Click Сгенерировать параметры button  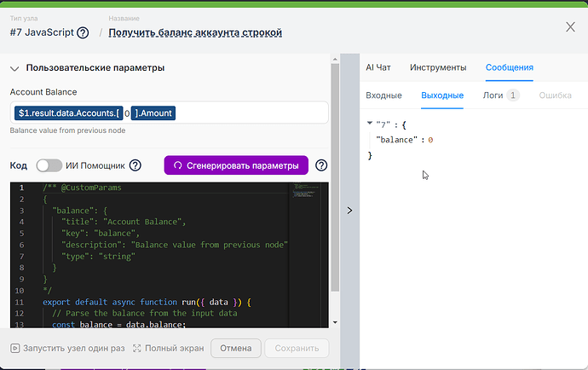click(236, 165)
